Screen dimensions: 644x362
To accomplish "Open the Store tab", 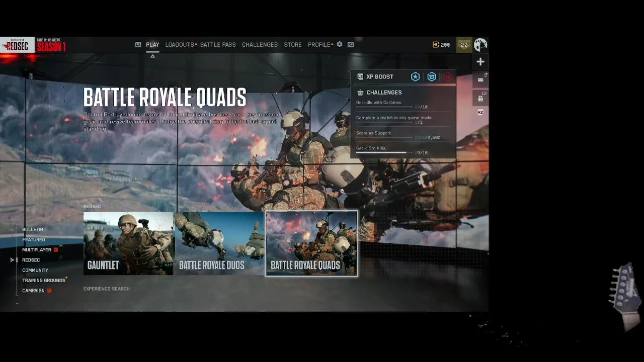I will pos(293,45).
